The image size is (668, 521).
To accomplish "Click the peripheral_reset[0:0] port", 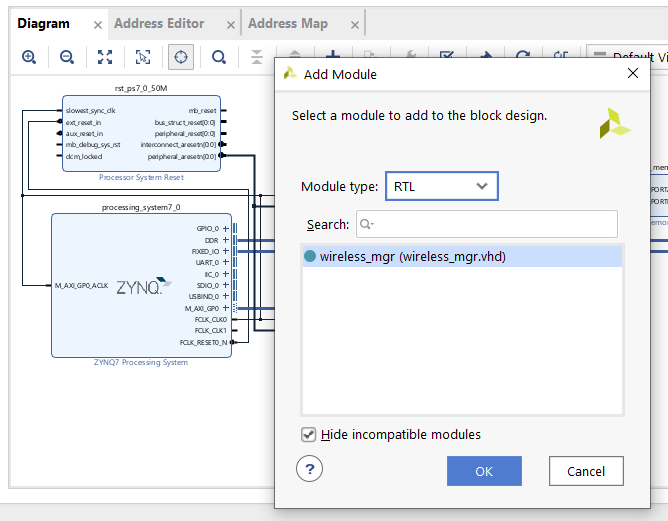I will (x=185, y=134).
